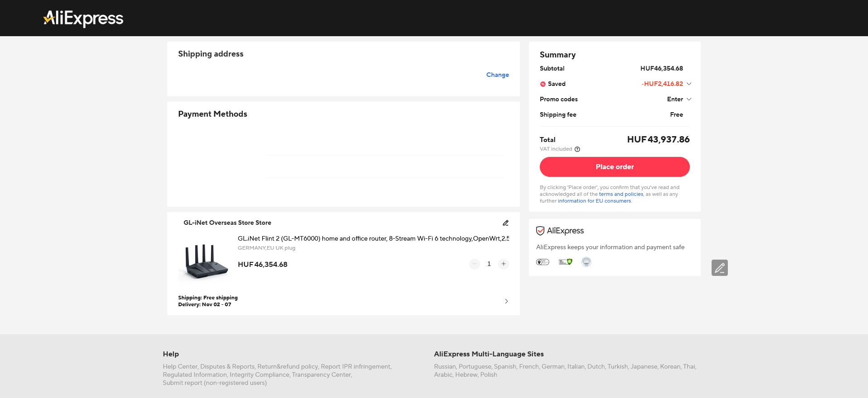Expand the Saved discount details chevron
The image size is (868, 398).
pyautogui.click(x=689, y=84)
